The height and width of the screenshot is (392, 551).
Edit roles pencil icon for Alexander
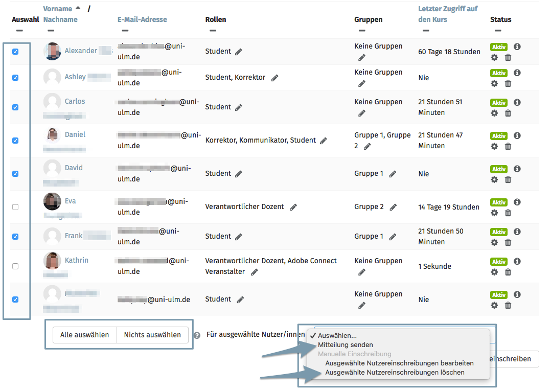pyautogui.click(x=239, y=52)
